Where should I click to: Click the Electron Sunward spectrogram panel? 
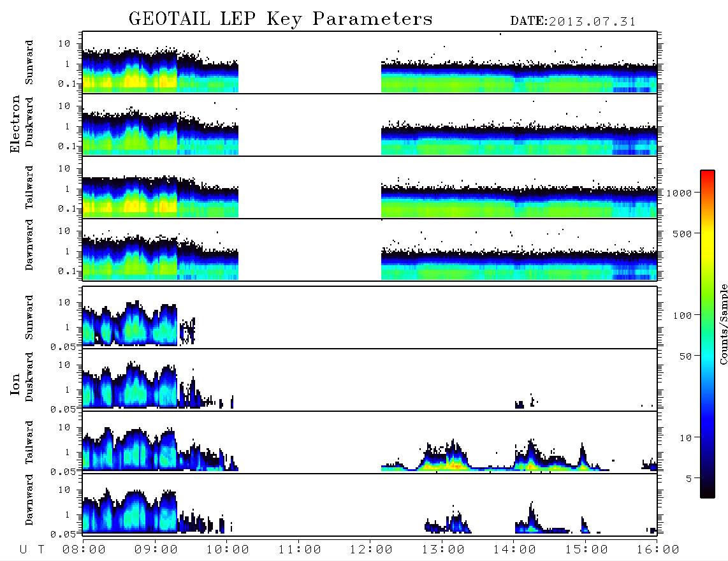pyautogui.click(x=370, y=62)
